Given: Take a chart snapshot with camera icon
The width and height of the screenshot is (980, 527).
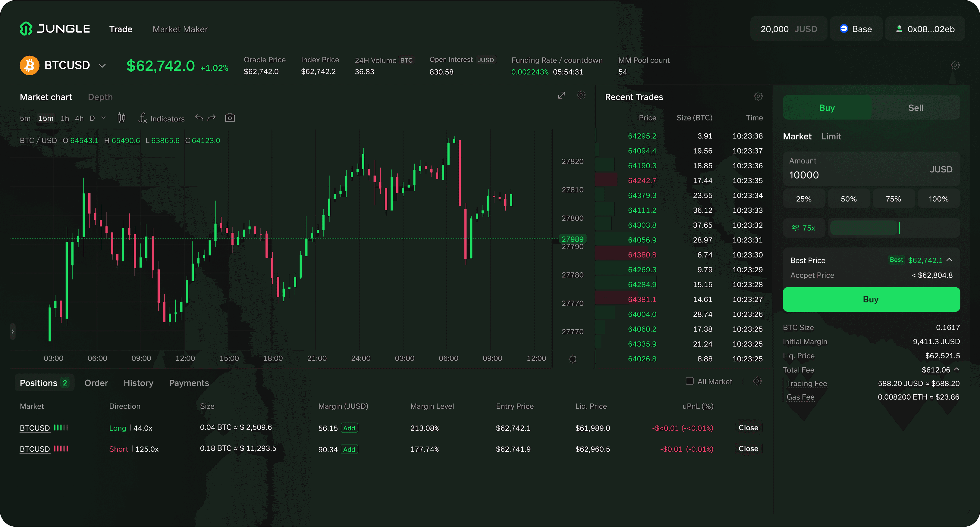Looking at the screenshot, I should coord(230,118).
